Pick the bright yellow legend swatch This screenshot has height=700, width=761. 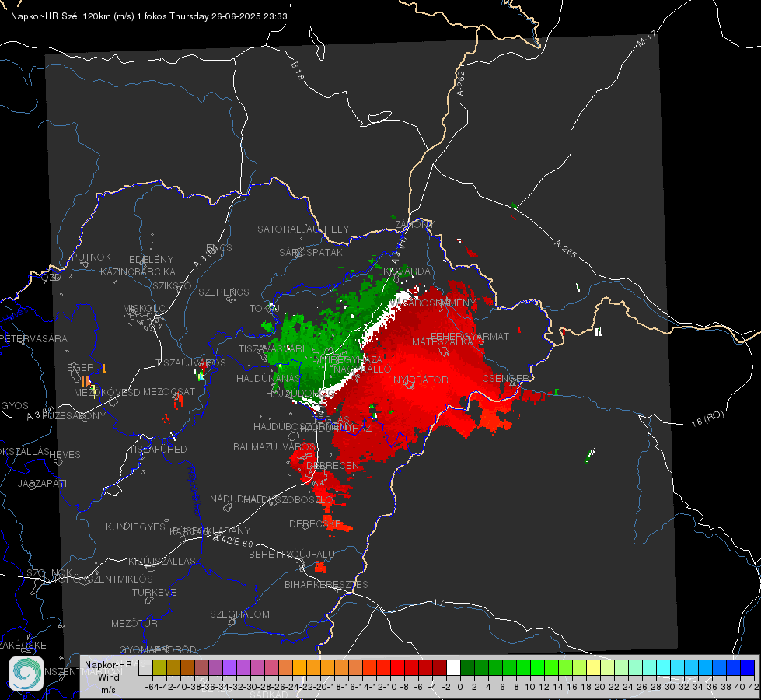click(593, 668)
